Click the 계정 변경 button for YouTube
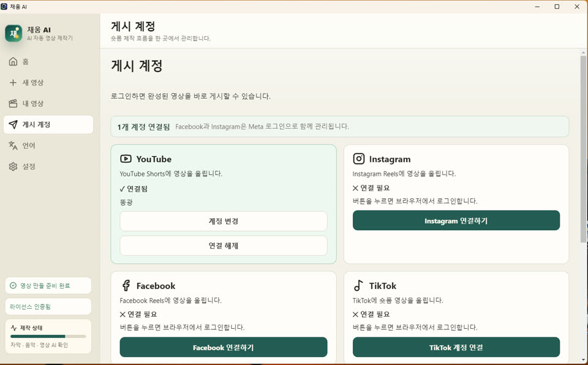Image resolution: width=588 pixels, height=365 pixels. (x=224, y=221)
